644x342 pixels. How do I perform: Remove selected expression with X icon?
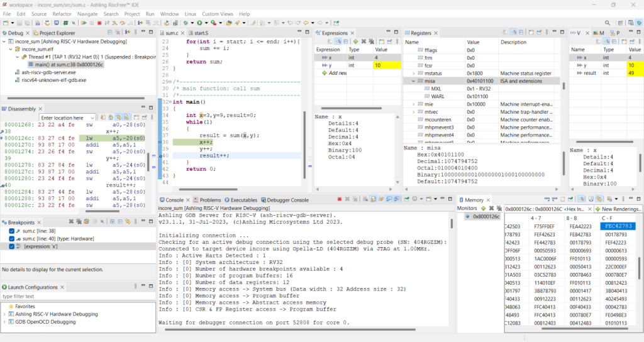[364, 41]
